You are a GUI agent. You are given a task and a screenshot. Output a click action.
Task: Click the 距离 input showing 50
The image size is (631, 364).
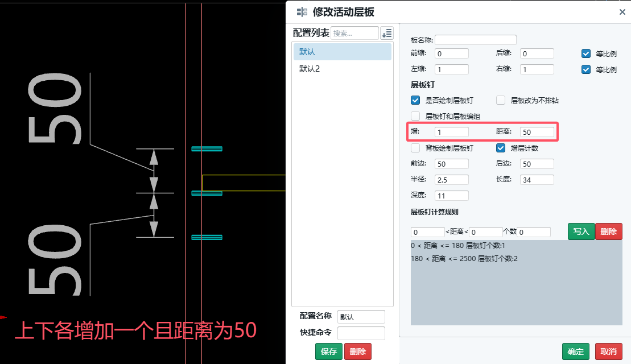(537, 132)
